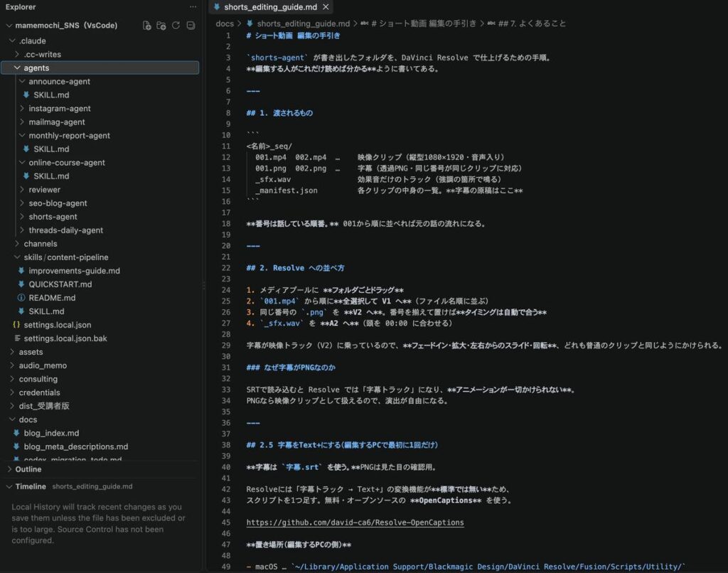Open SKILL.md under content-pipeline
Image resolution: width=728 pixels, height=573 pixels.
tap(46, 311)
